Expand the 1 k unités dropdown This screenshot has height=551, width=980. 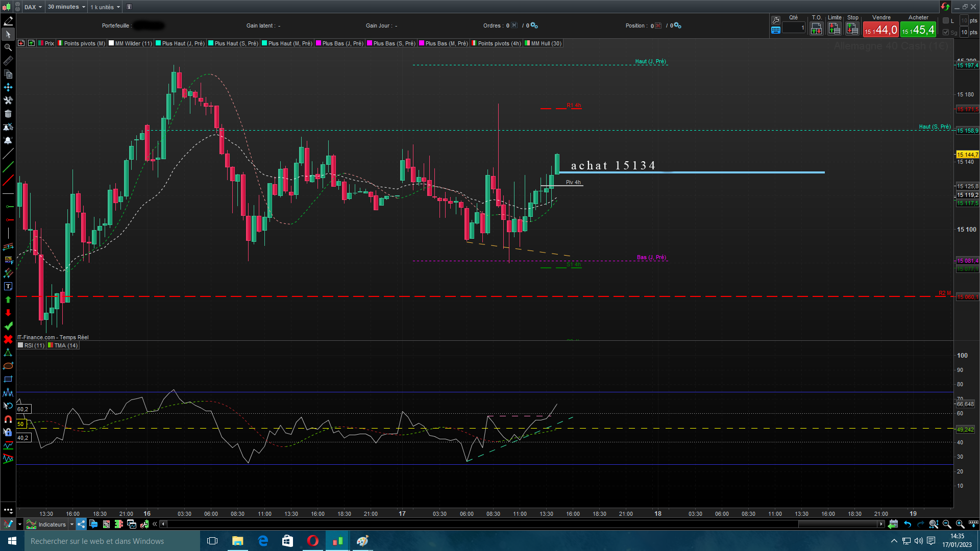[x=105, y=7]
